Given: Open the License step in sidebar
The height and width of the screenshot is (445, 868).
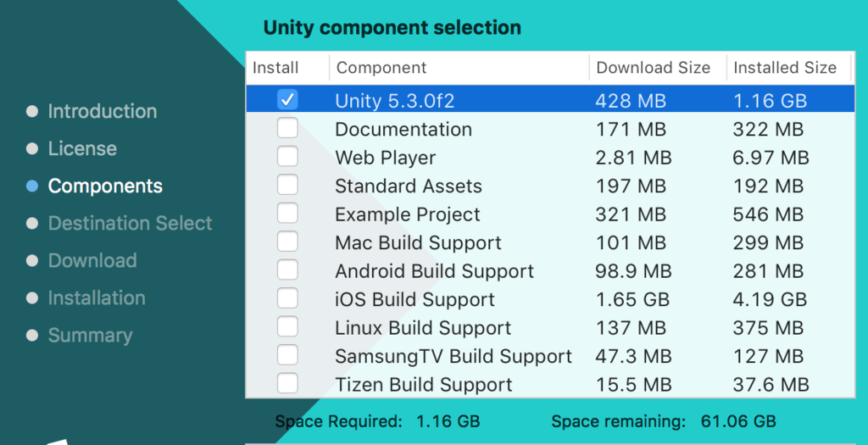Looking at the screenshot, I should click(82, 148).
